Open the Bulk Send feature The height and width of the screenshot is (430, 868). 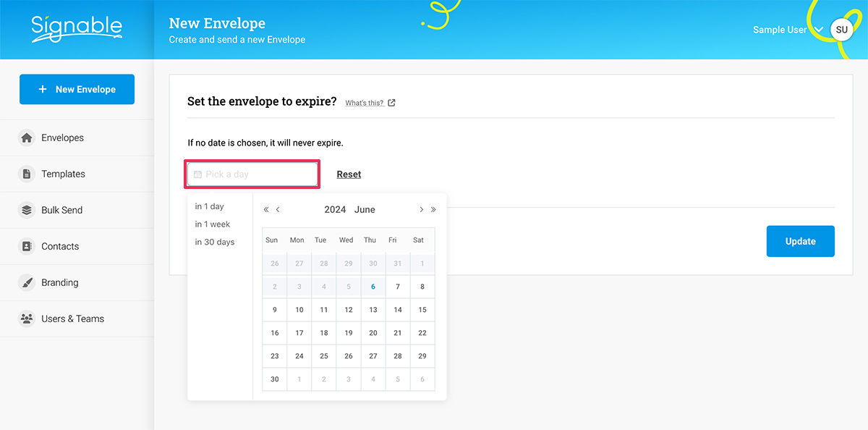coord(61,210)
